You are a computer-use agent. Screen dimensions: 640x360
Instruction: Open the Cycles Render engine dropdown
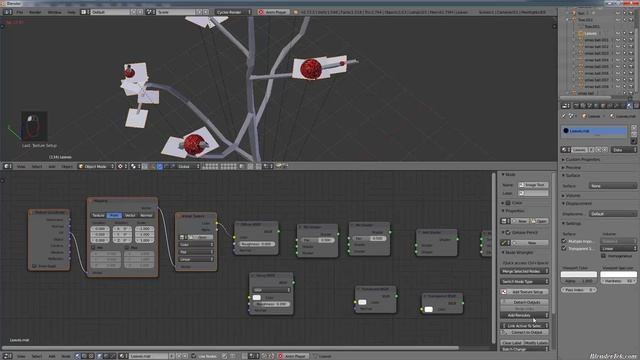tap(233, 12)
